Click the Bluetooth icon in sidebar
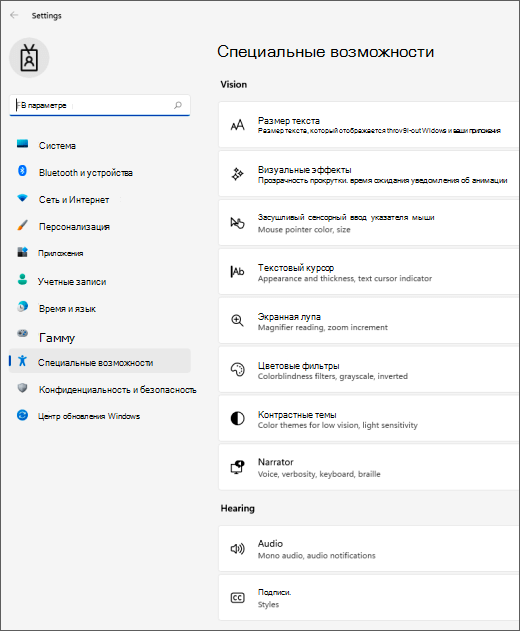 pyautogui.click(x=23, y=171)
